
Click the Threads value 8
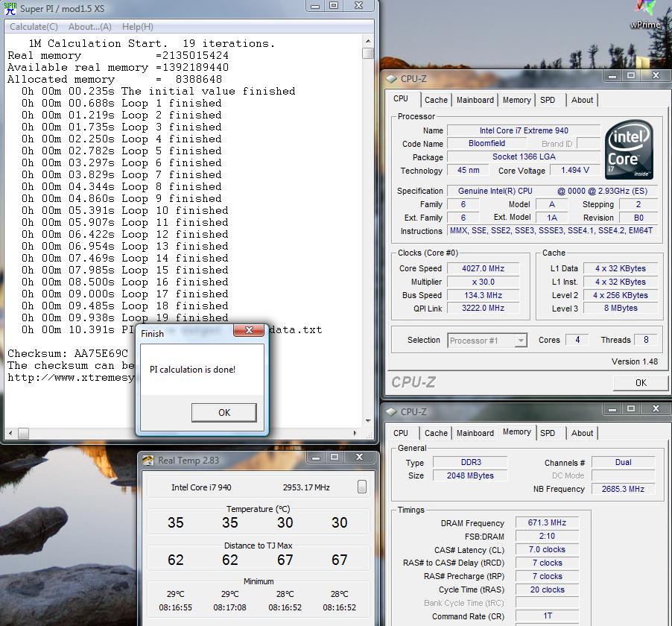646,340
